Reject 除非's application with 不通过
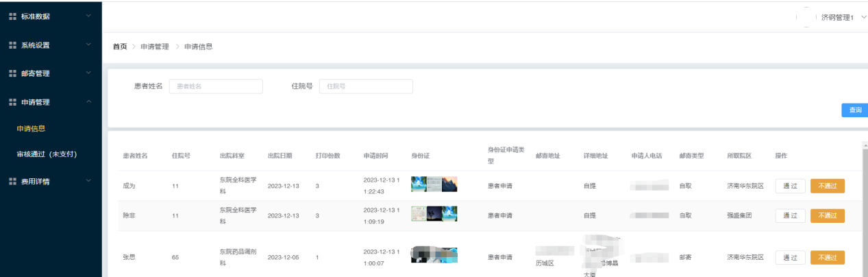 click(x=827, y=215)
